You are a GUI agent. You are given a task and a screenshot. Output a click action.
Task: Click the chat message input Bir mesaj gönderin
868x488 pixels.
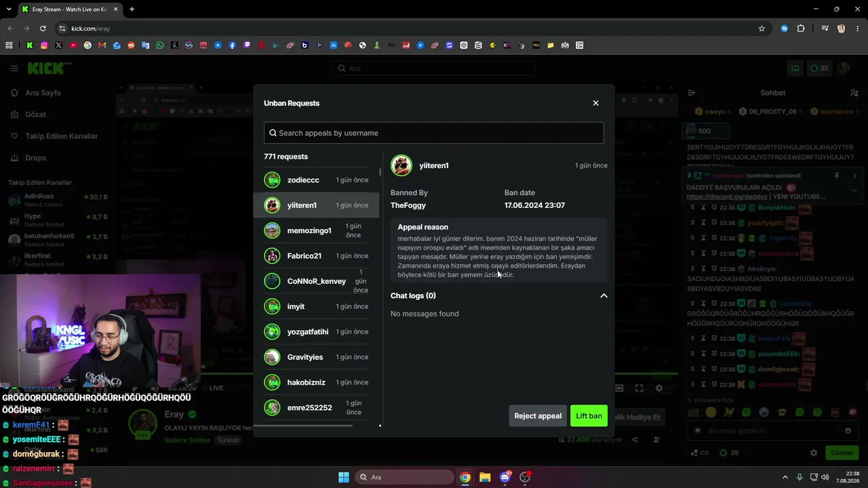[x=772, y=430]
